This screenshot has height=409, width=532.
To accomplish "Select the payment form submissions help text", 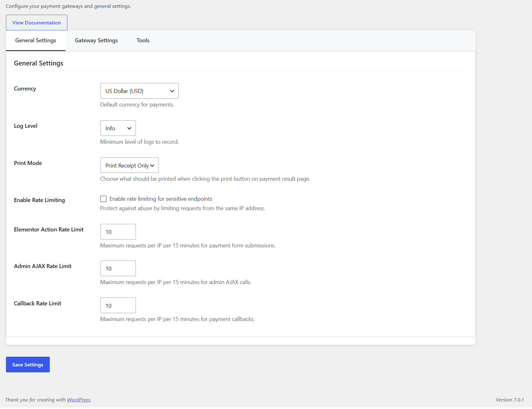I will pos(188,246).
